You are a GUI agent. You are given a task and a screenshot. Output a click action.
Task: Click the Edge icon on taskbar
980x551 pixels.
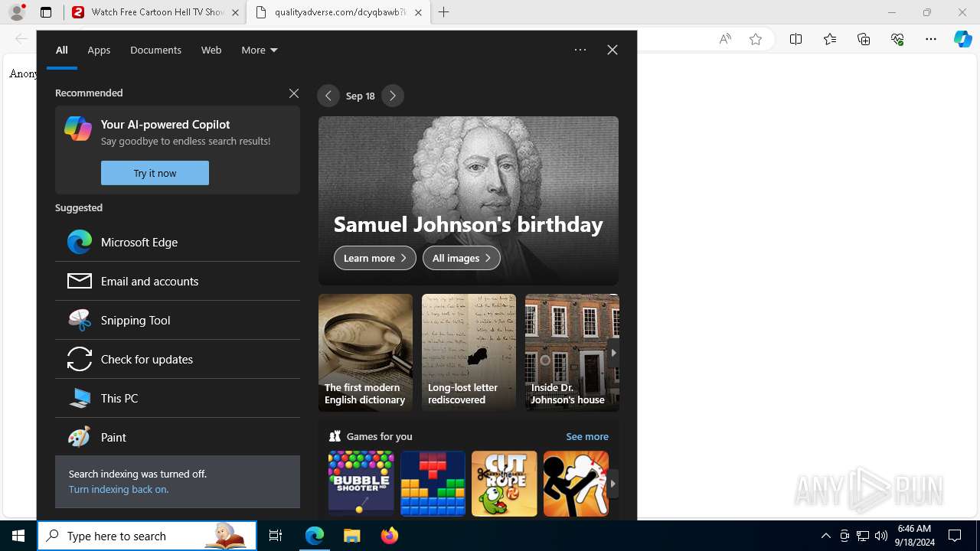click(315, 536)
